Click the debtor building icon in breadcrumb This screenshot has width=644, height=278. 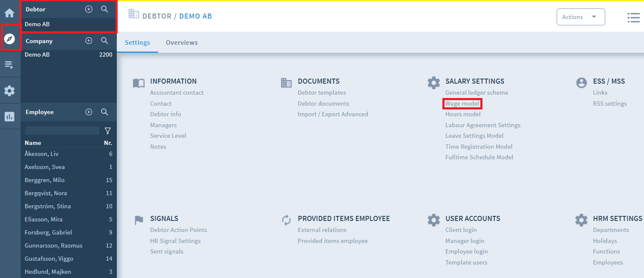coord(134,14)
